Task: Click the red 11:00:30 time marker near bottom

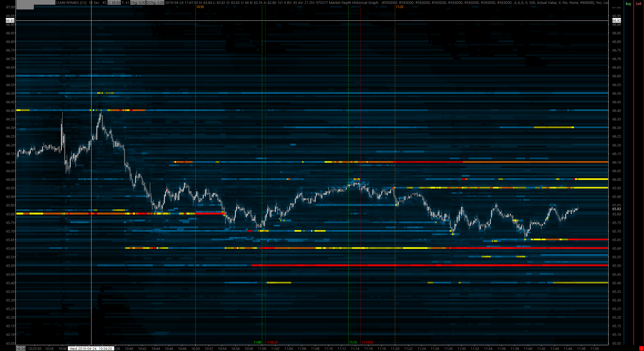Action: [272, 342]
